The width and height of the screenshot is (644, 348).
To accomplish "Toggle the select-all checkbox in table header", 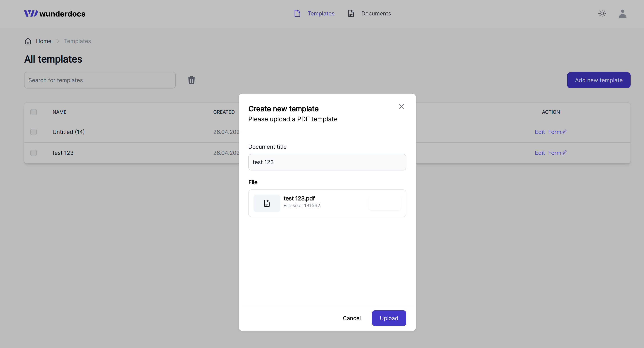I will [33, 112].
